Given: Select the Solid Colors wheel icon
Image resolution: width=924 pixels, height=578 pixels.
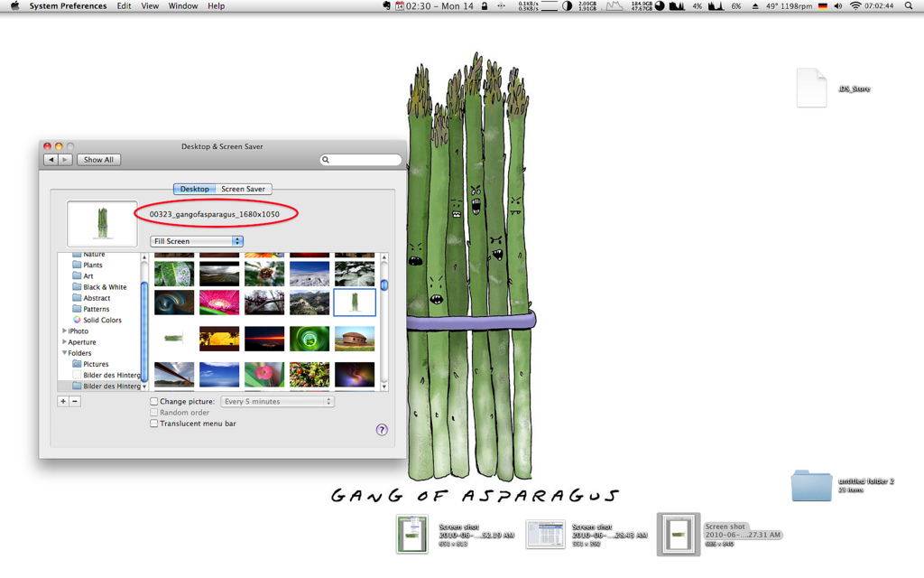Looking at the screenshot, I should click(77, 320).
